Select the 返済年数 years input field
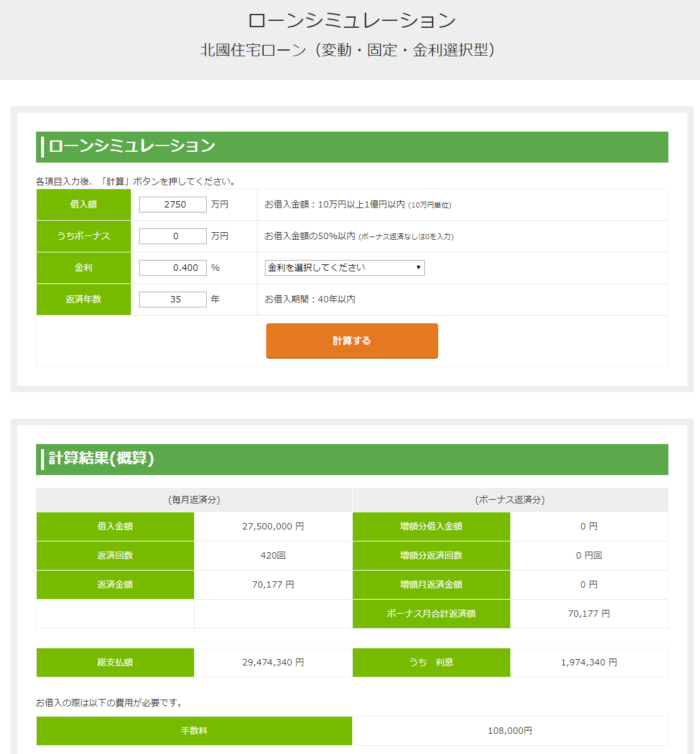This screenshot has width=700, height=754. pos(173,299)
